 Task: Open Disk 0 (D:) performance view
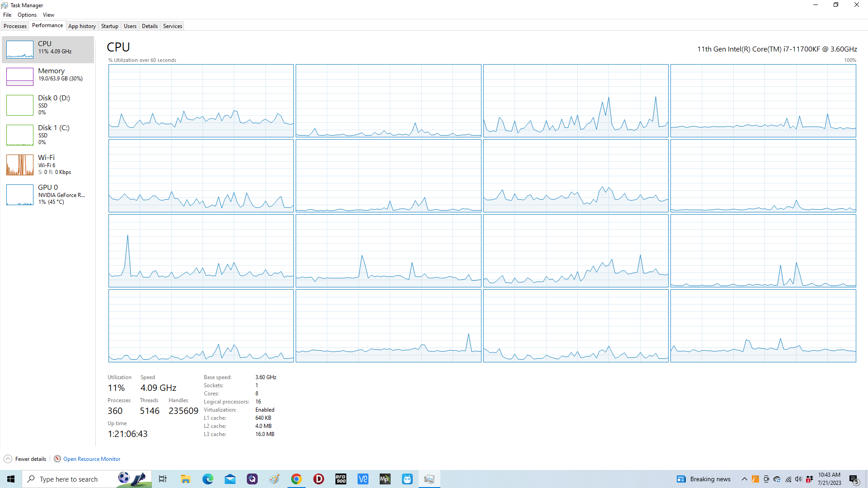[54, 98]
